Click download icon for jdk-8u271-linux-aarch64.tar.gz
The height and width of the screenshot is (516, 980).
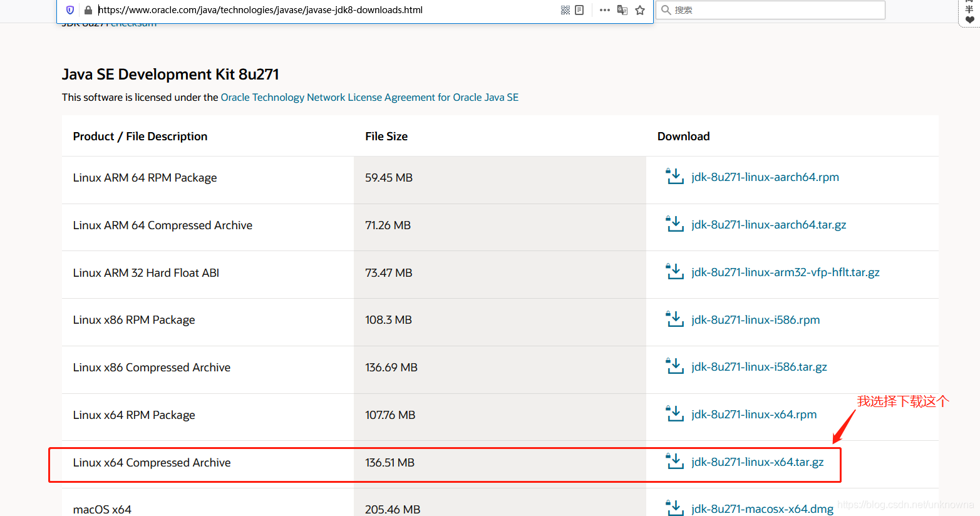[x=674, y=224]
